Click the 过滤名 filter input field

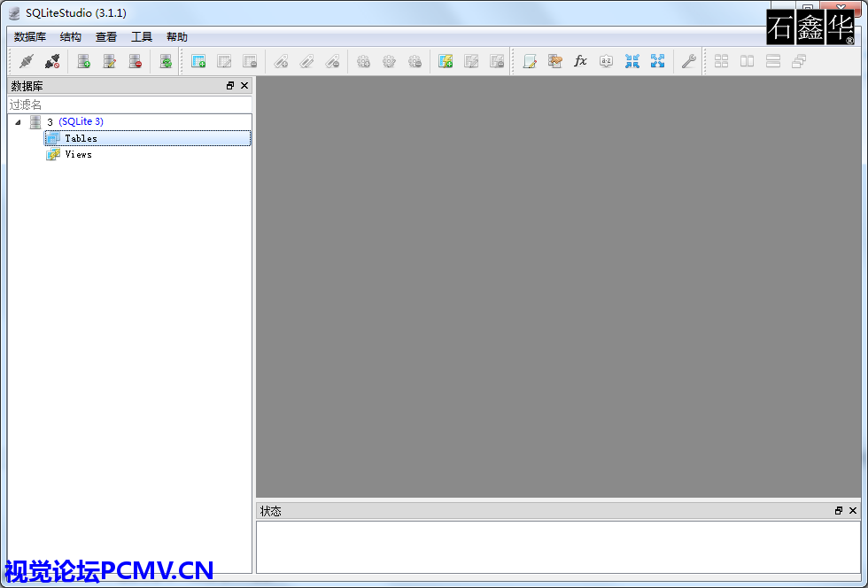(129, 104)
